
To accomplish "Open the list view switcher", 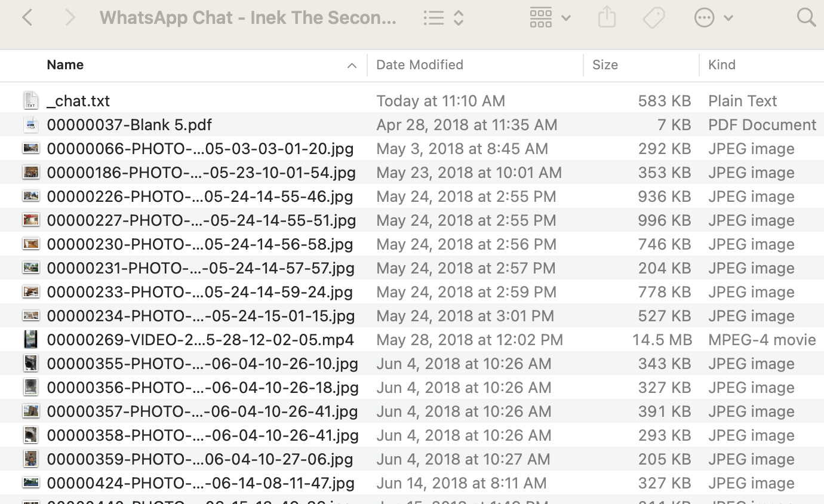I will (444, 17).
